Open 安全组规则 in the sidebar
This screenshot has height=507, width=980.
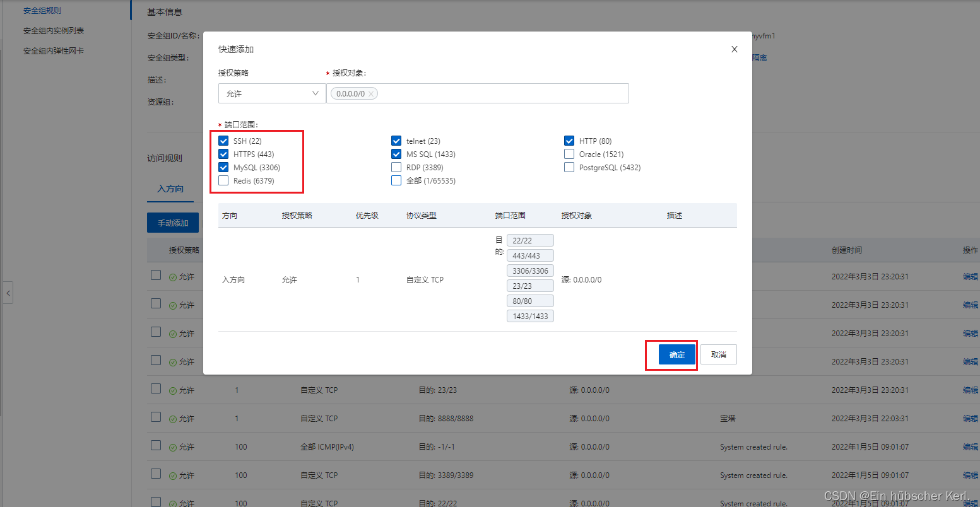click(42, 11)
